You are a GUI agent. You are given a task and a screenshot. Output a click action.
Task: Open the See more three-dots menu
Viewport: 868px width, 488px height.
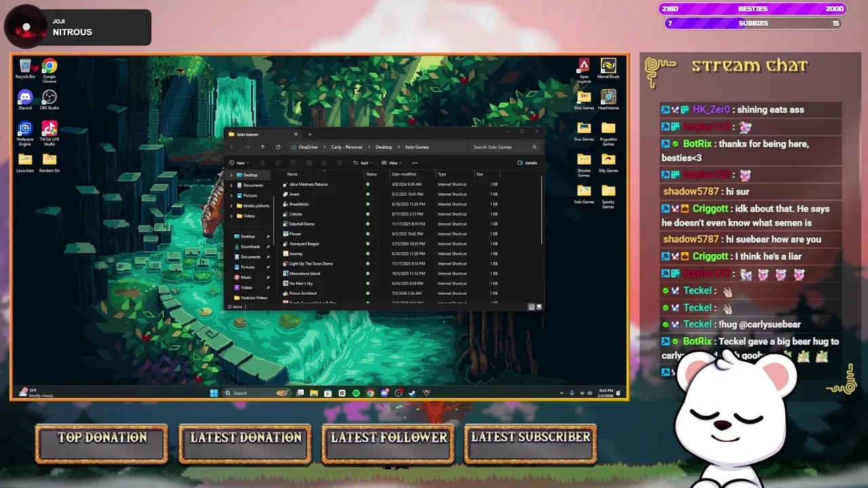pos(414,163)
